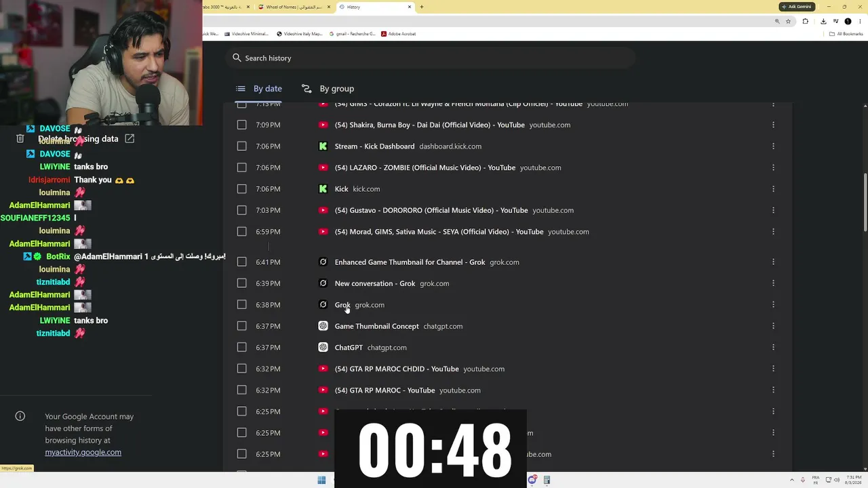This screenshot has width=868, height=488.
Task: Open more actions for Stream - Kick Dashboard
Action: [x=773, y=146]
